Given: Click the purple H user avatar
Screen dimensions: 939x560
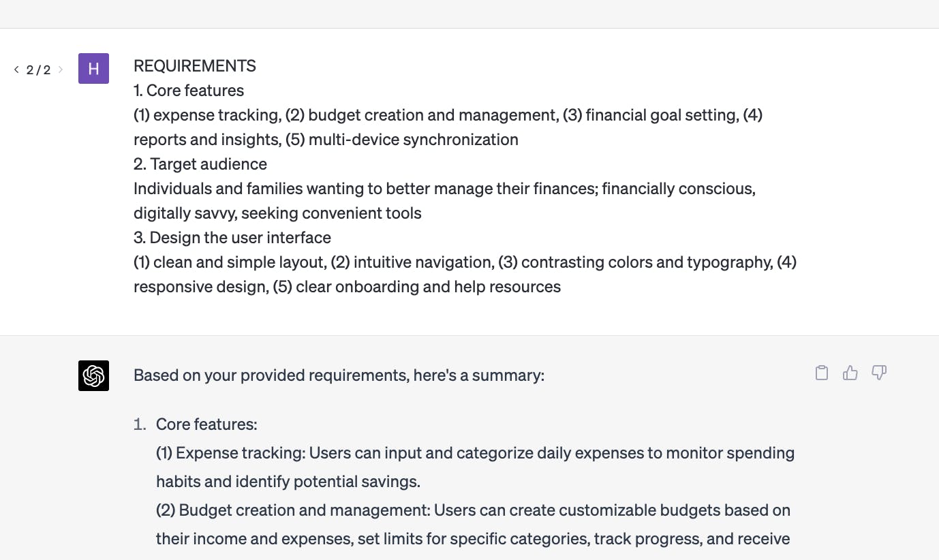Looking at the screenshot, I should [x=93, y=69].
